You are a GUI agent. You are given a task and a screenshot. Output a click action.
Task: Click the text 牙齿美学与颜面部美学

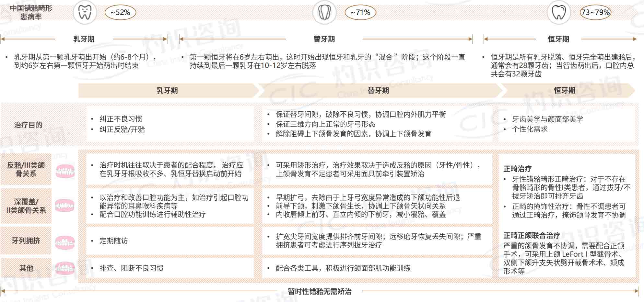point(548,119)
